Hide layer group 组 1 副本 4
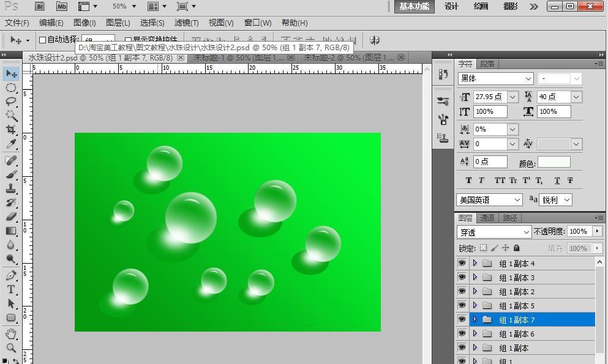This screenshot has height=364, width=608. 462,263
